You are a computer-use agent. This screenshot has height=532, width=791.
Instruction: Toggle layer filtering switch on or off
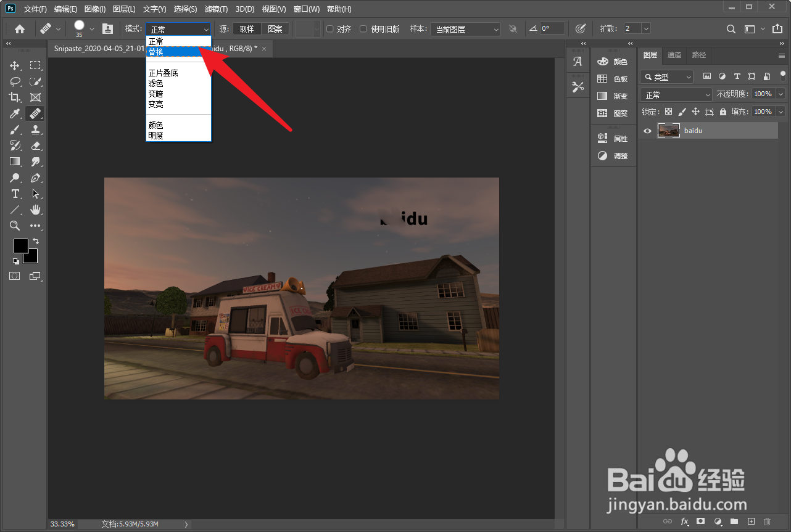[783, 76]
